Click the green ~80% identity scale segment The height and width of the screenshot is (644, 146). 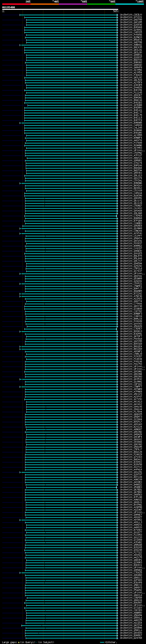pos(101,4)
